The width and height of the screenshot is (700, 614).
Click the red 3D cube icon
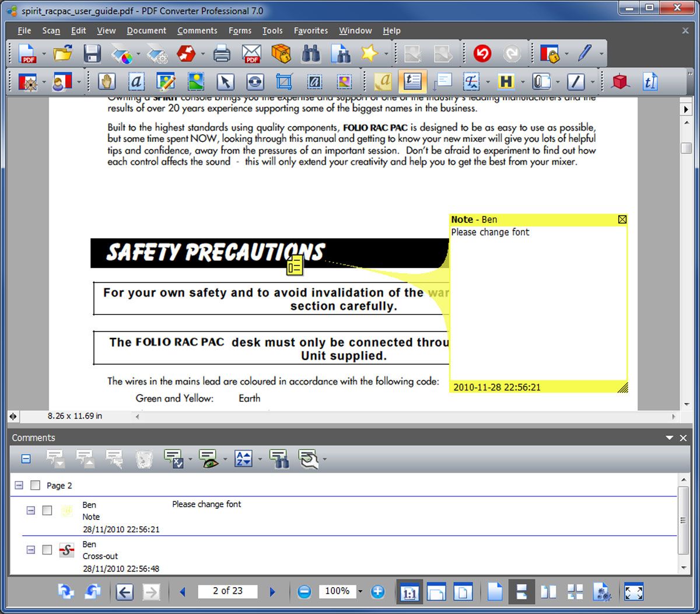pyautogui.click(x=620, y=82)
